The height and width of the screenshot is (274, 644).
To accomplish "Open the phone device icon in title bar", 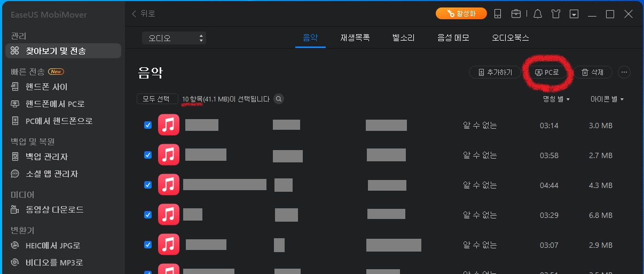I will 497,14.
